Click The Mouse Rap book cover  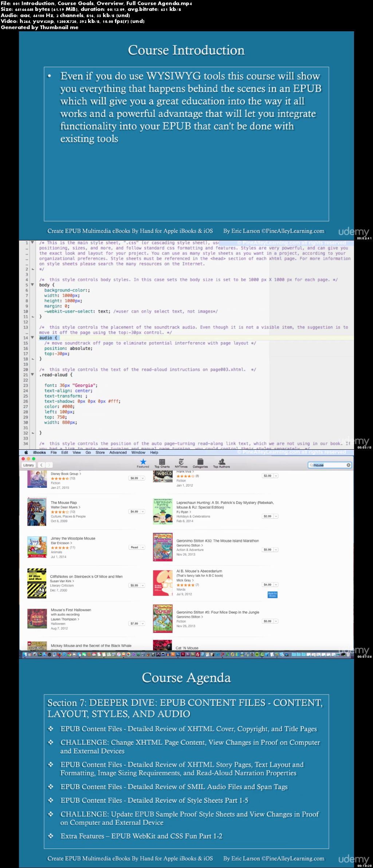(37, 512)
